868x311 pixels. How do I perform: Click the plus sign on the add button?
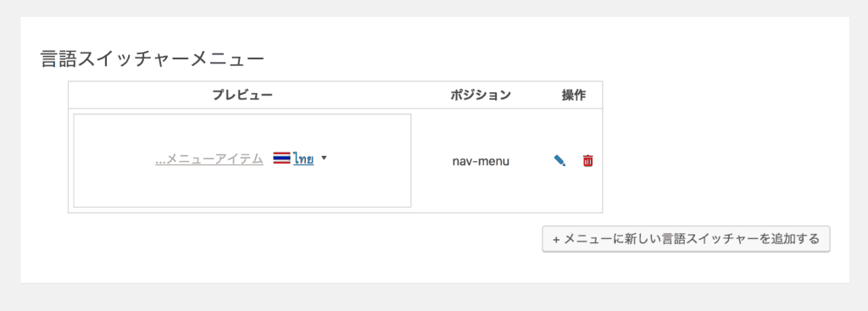[556, 240]
